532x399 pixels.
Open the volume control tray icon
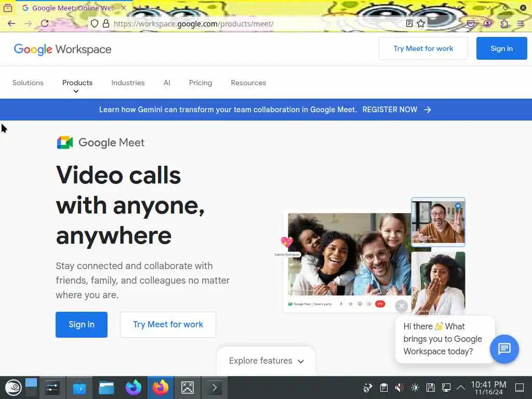[400, 388]
